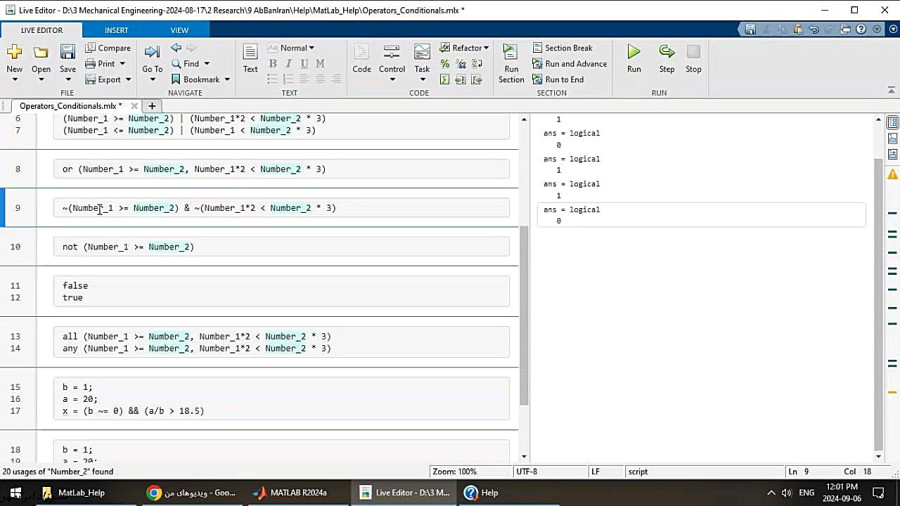
Task: Click the quick-access Undo icon
Action: click(814, 29)
